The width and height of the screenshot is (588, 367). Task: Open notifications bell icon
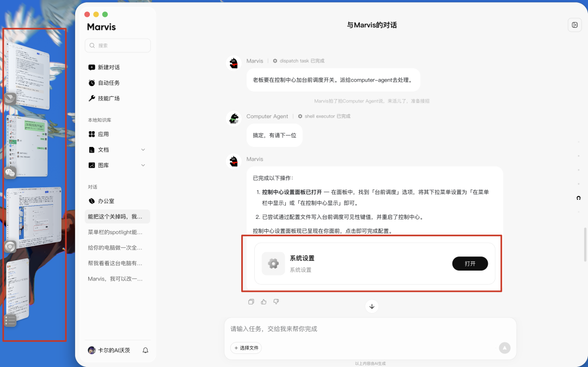pyautogui.click(x=145, y=350)
